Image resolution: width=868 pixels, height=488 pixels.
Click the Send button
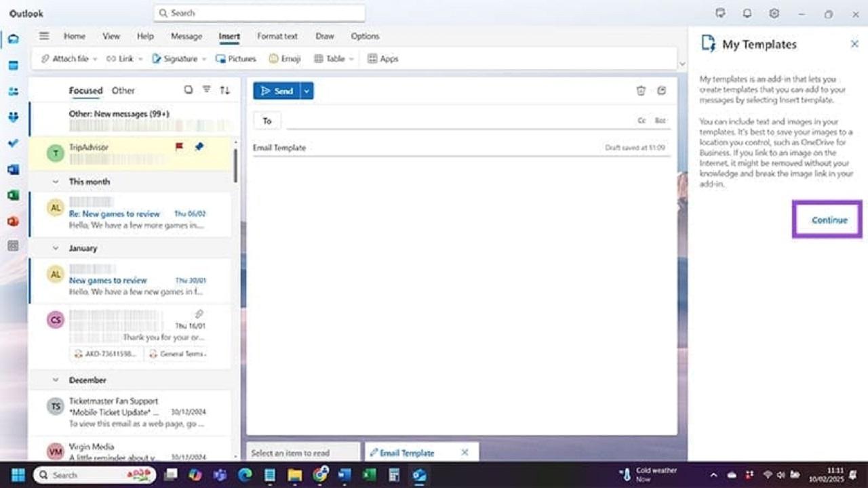[277, 91]
